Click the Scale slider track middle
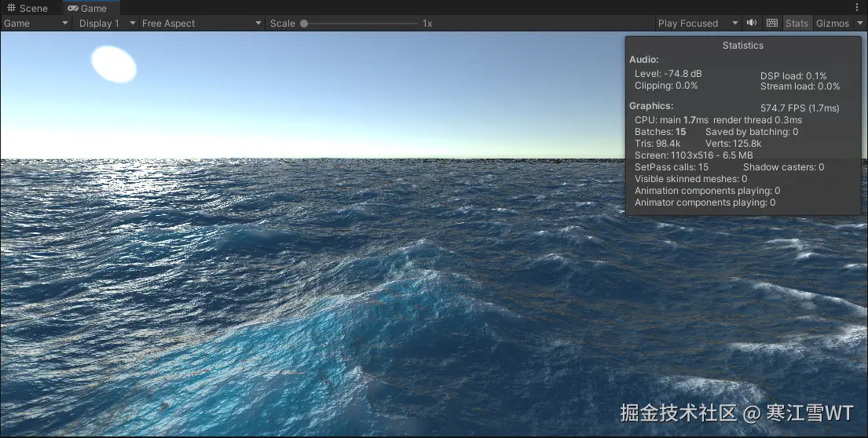The height and width of the screenshot is (438, 868). click(x=361, y=24)
